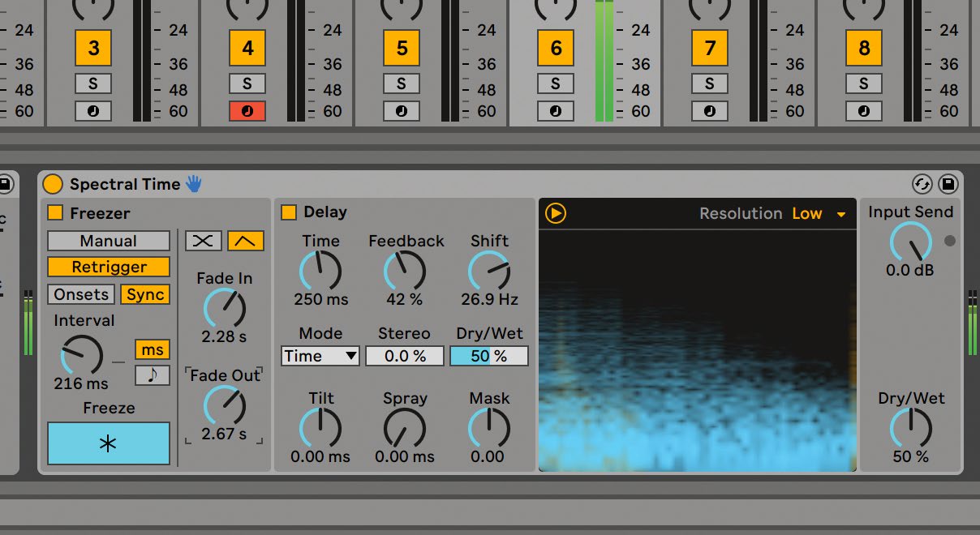This screenshot has width=980, height=535.
Task: Solo track 7
Action: click(710, 83)
